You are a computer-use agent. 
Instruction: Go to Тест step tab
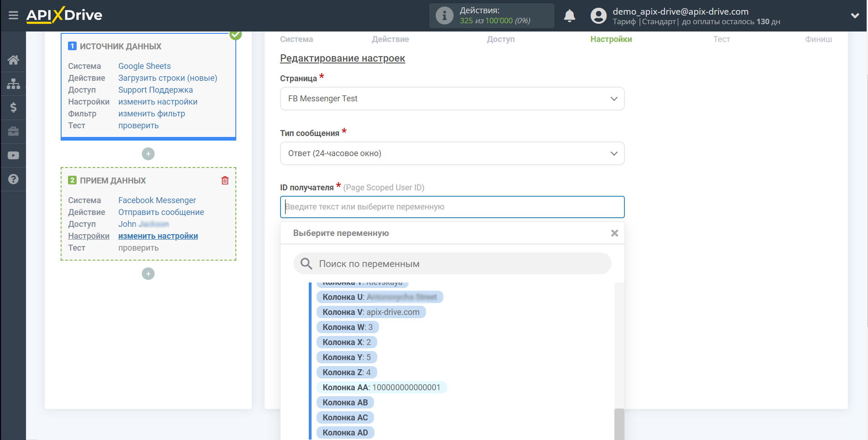(722, 39)
